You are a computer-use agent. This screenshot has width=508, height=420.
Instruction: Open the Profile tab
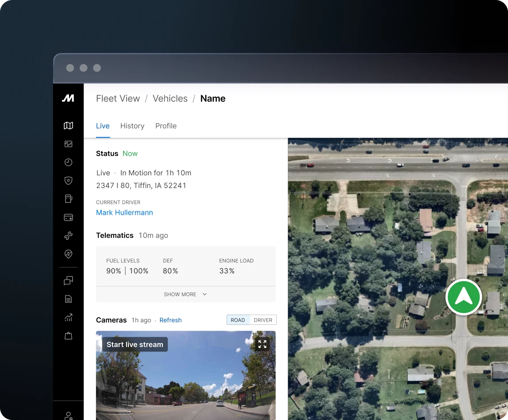[166, 126]
